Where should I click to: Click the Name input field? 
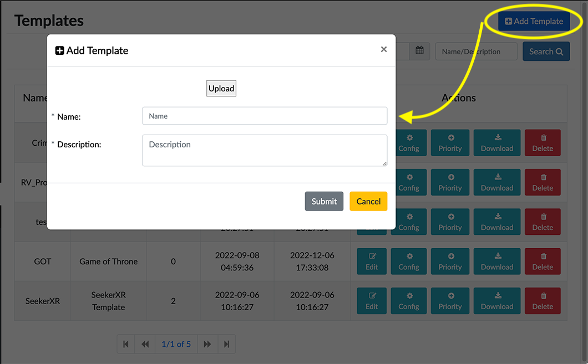[265, 116]
